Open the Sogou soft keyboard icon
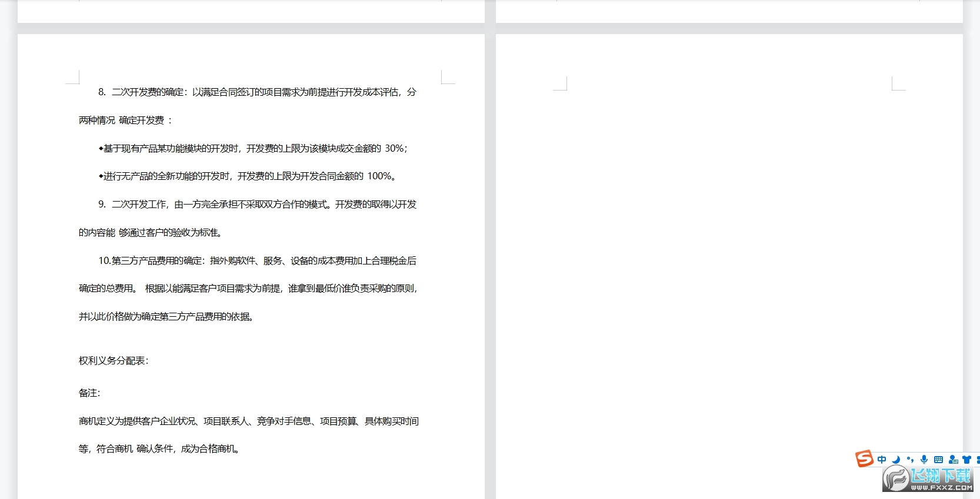 tap(938, 460)
